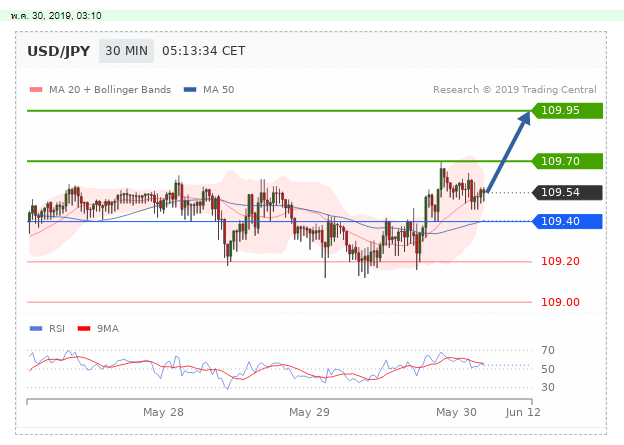Click the red 9MA legend swatch

84,328
